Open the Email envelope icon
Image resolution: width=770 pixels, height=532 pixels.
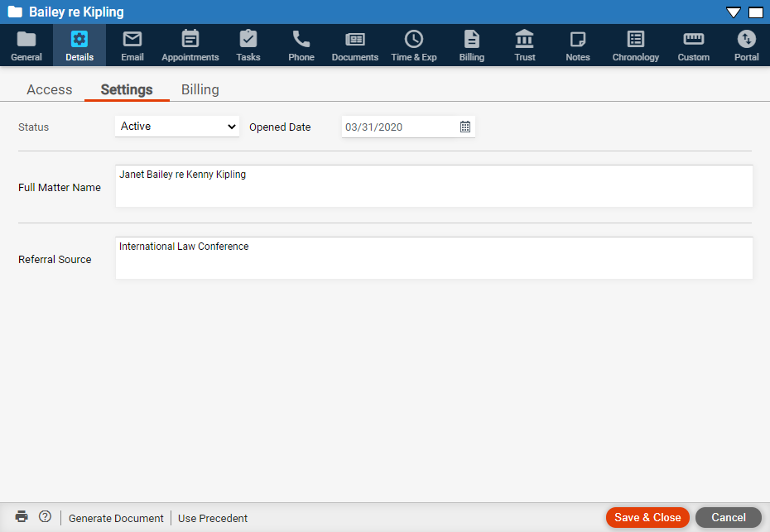point(132,39)
